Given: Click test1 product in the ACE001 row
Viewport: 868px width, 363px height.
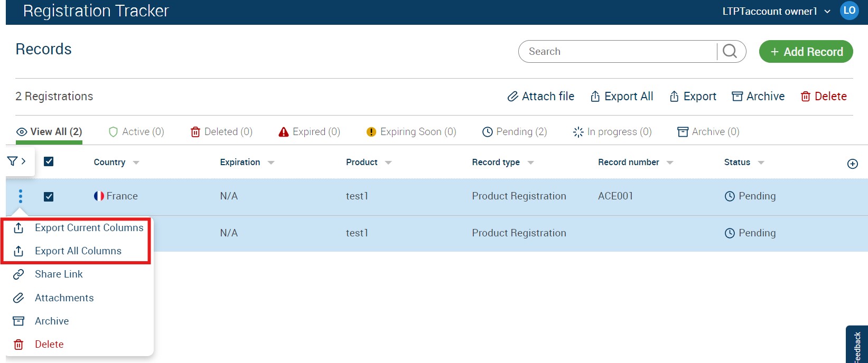Looking at the screenshot, I should (x=357, y=196).
